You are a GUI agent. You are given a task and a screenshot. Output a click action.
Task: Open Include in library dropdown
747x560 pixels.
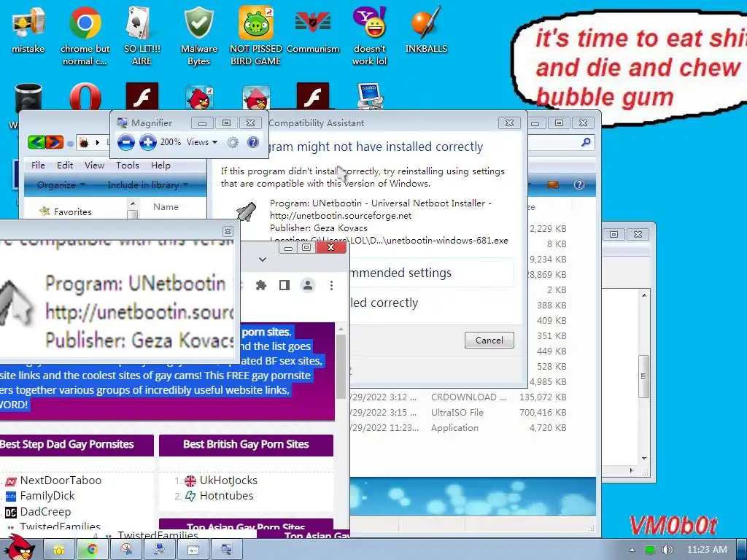point(147,184)
